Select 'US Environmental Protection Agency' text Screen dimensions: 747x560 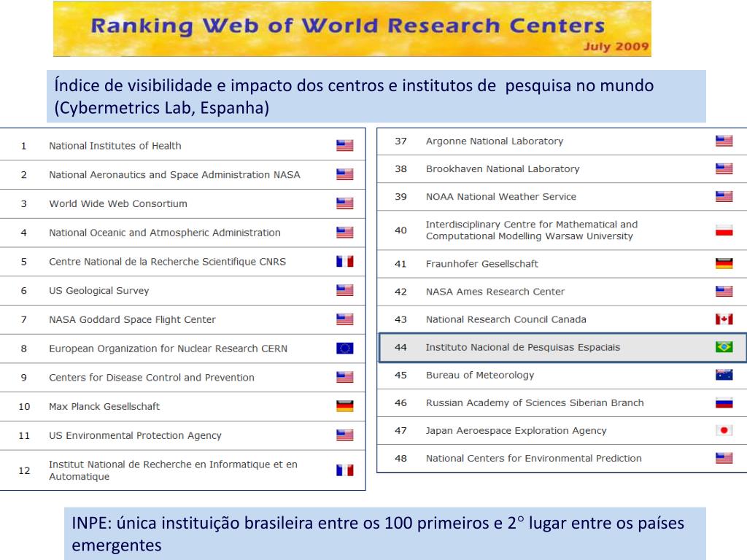pyautogui.click(x=135, y=436)
